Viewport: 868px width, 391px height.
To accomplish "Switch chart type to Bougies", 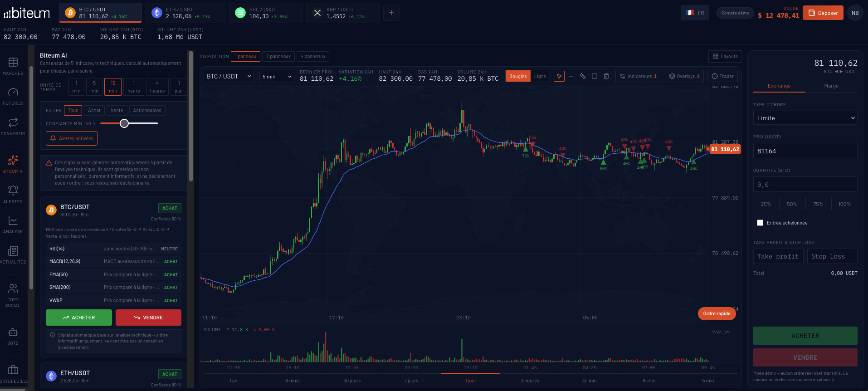I will tap(518, 76).
